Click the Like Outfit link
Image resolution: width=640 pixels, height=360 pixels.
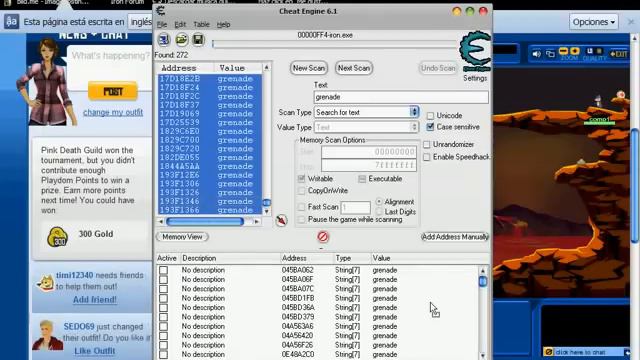point(95,351)
